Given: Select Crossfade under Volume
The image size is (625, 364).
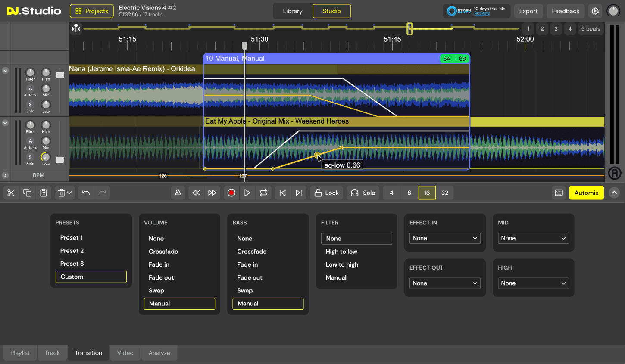Looking at the screenshot, I should click(x=163, y=252).
